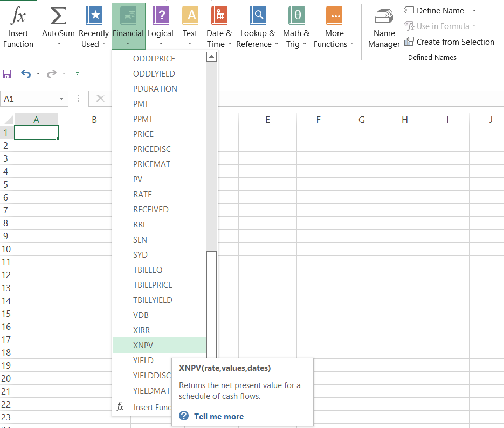This screenshot has width=504, height=428.
Task: Select column E header
Action: coord(267,120)
